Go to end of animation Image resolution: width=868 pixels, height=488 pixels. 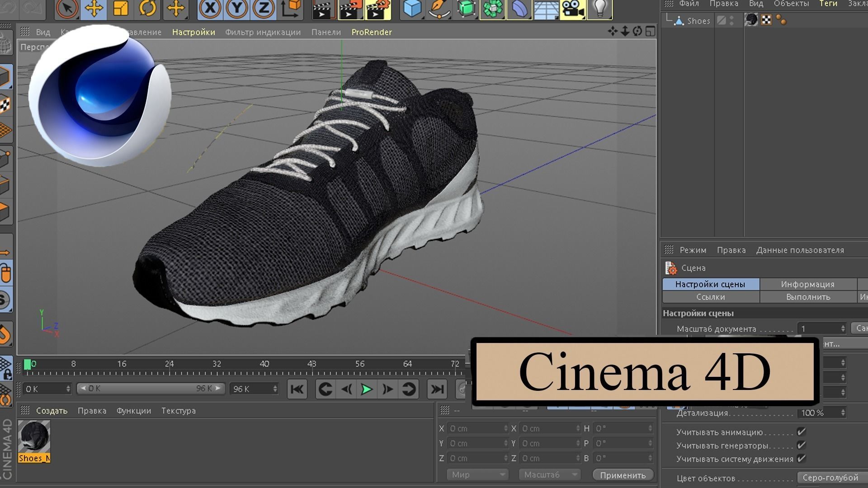(x=437, y=389)
